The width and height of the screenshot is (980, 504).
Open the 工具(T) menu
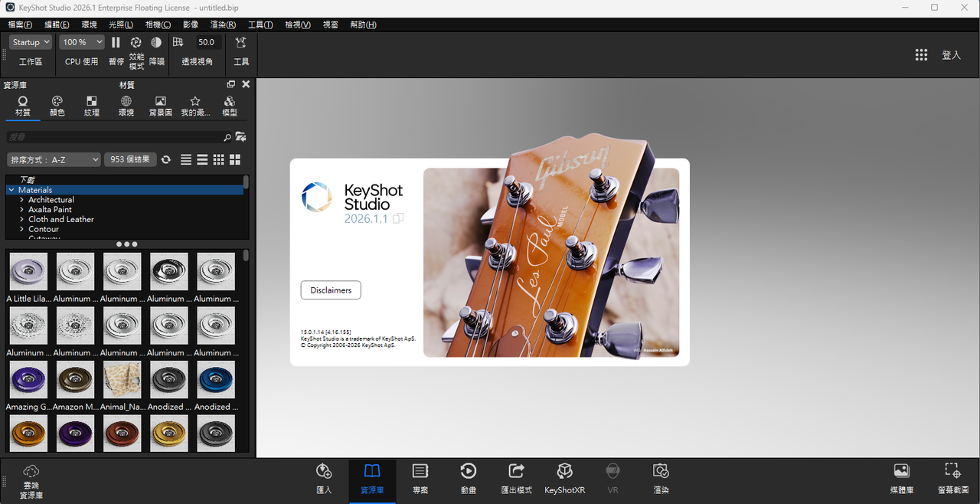pyautogui.click(x=260, y=25)
